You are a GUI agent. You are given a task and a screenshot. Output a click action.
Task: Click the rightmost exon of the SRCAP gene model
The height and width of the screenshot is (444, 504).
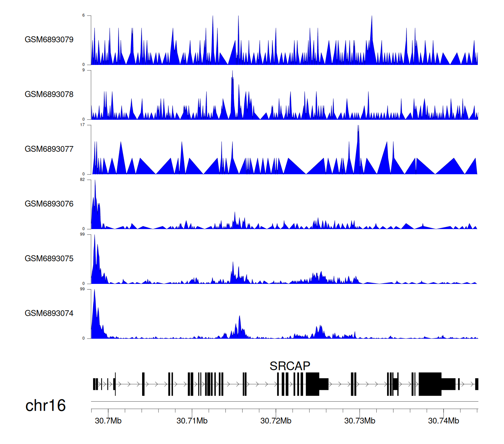point(476,384)
